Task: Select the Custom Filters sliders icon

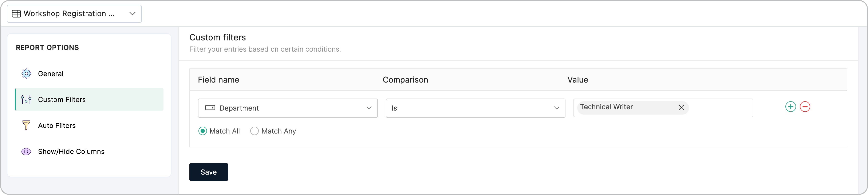Action: (x=26, y=99)
